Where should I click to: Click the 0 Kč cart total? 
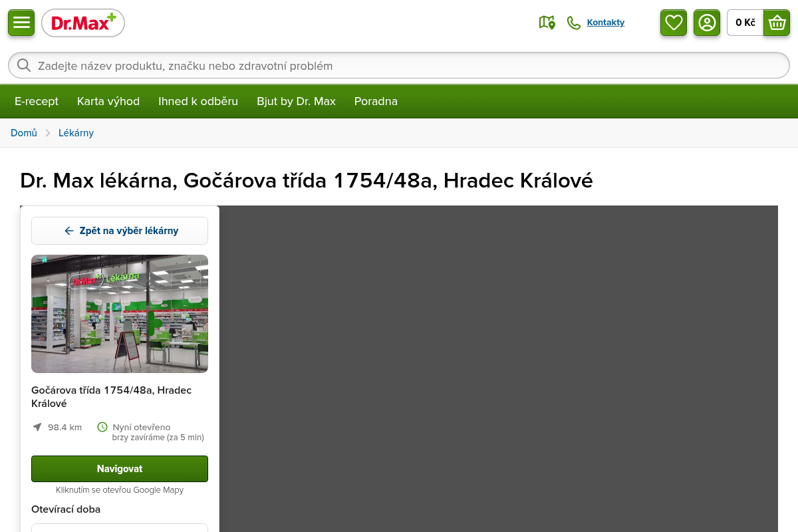(745, 23)
